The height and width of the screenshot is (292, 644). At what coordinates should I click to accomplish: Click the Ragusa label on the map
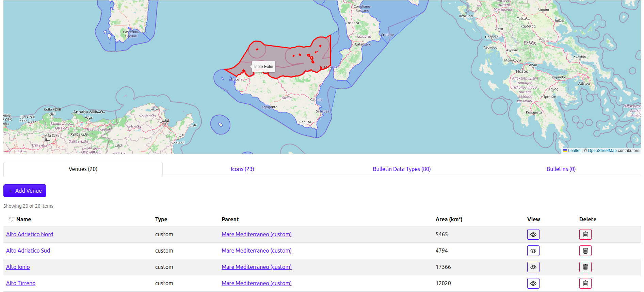click(x=305, y=122)
